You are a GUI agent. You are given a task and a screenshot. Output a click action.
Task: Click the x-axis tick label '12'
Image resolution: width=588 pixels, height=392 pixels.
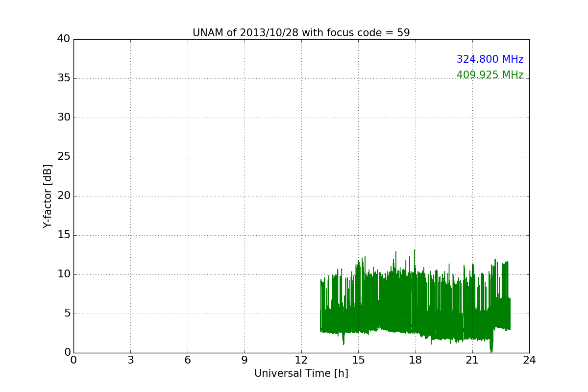[301, 360]
